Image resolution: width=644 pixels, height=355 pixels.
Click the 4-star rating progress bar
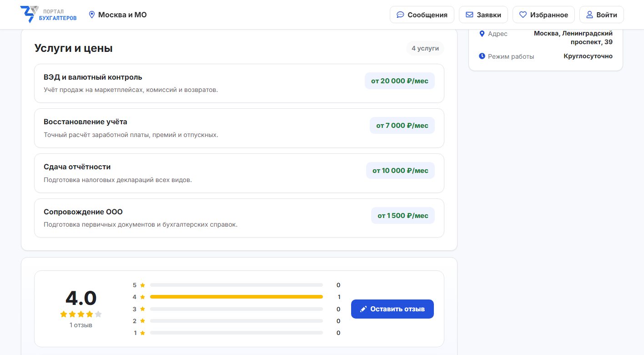(x=236, y=297)
